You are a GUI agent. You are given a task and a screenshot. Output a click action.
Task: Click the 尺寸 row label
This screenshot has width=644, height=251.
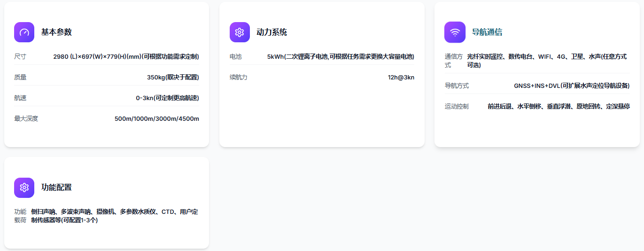click(20, 56)
